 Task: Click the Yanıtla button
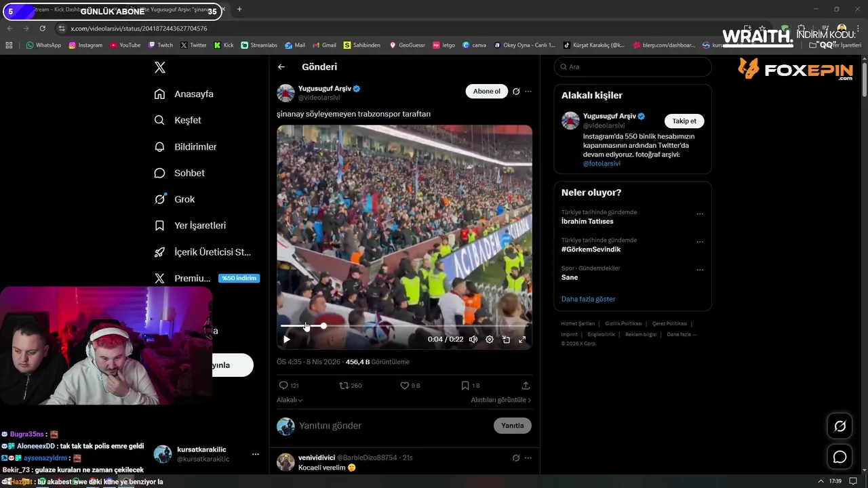[x=513, y=426]
